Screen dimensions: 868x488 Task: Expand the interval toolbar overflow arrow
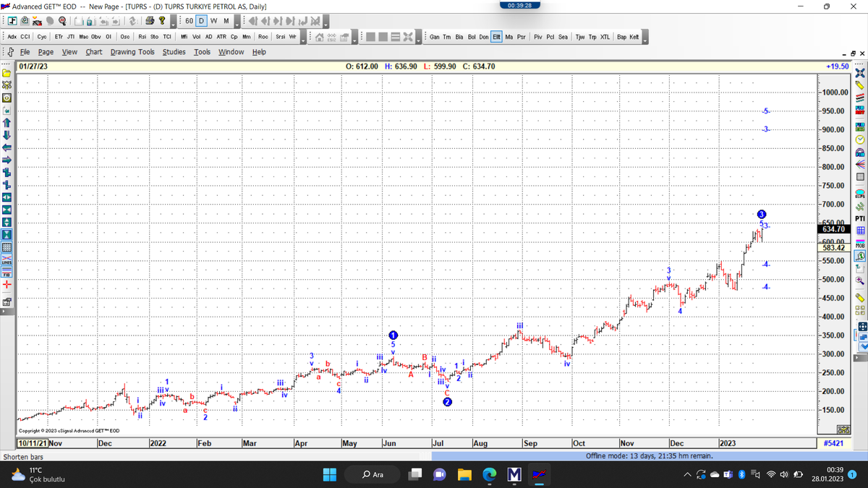click(237, 20)
